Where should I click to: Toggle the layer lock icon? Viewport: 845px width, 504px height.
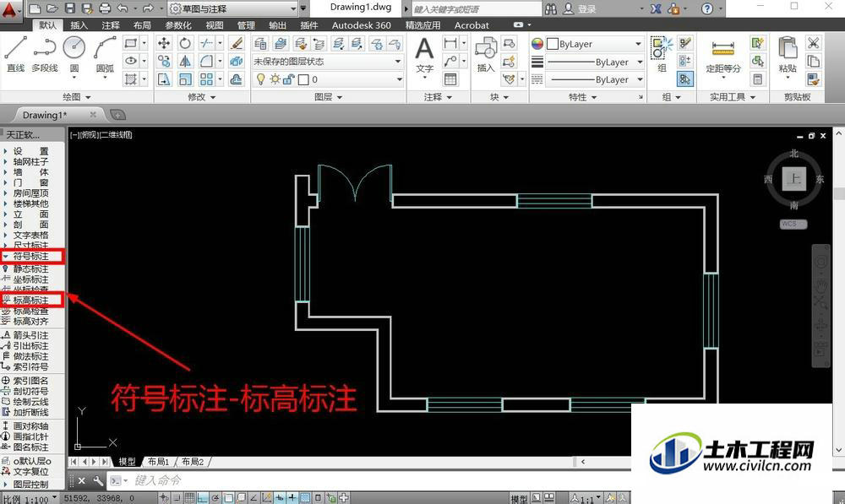click(289, 79)
